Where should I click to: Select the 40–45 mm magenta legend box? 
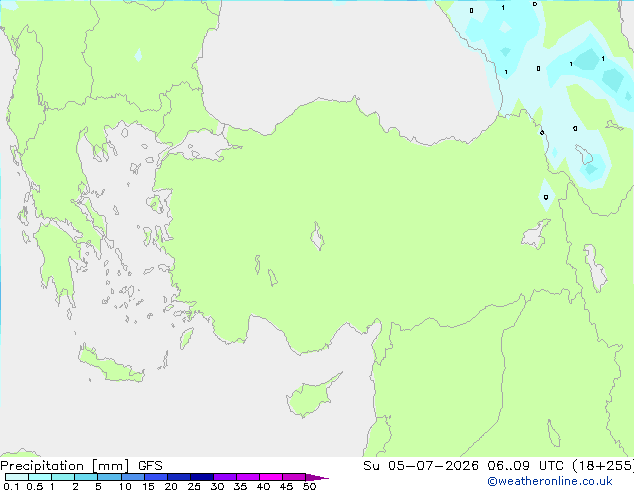tap(271, 477)
